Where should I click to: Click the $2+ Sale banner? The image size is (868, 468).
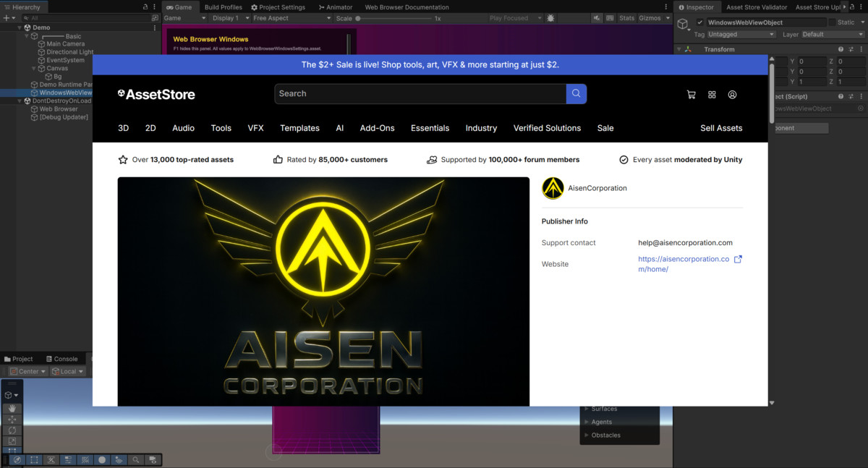(430, 64)
